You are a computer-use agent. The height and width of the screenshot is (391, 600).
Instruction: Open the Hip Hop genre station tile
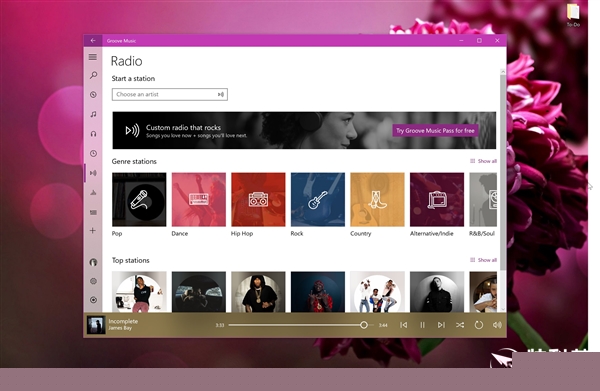coord(258,199)
